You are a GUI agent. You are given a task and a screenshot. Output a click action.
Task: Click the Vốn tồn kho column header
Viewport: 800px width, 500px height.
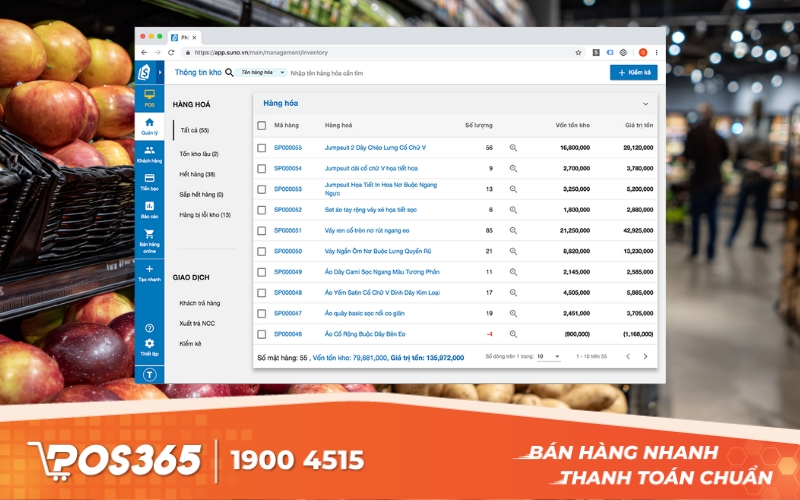[x=572, y=125]
